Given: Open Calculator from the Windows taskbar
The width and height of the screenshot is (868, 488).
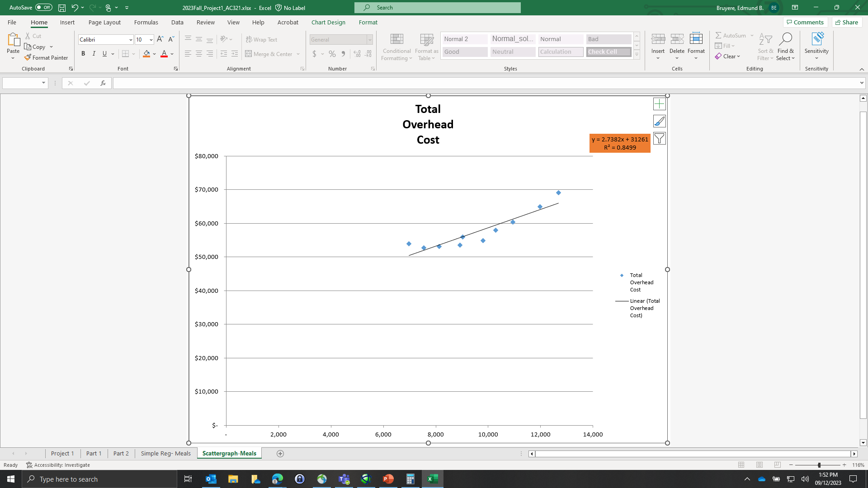Looking at the screenshot, I should [x=410, y=479].
